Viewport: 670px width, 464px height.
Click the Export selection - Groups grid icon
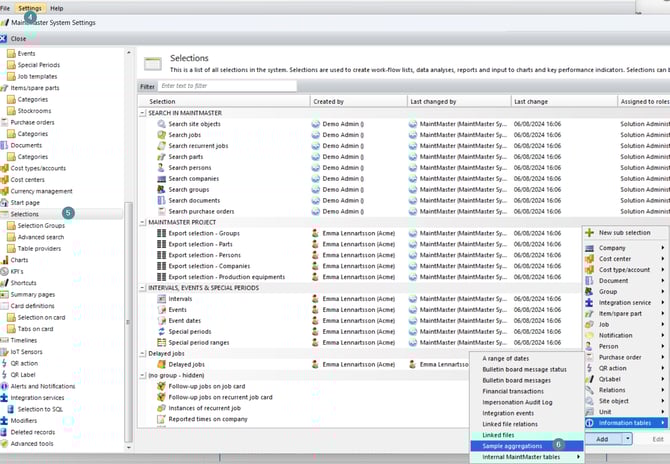(x=161, y=233)
